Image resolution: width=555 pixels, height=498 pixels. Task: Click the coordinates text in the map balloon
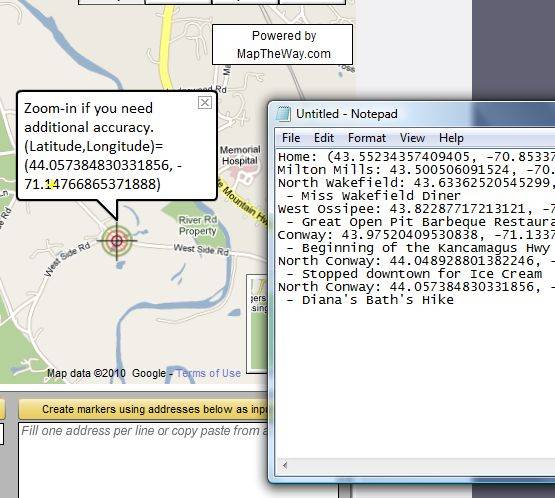tap(103, 175)
